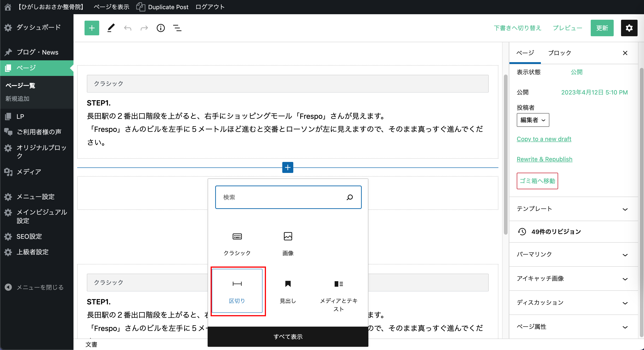Insert the 見出し heading block

click(288, 291)
